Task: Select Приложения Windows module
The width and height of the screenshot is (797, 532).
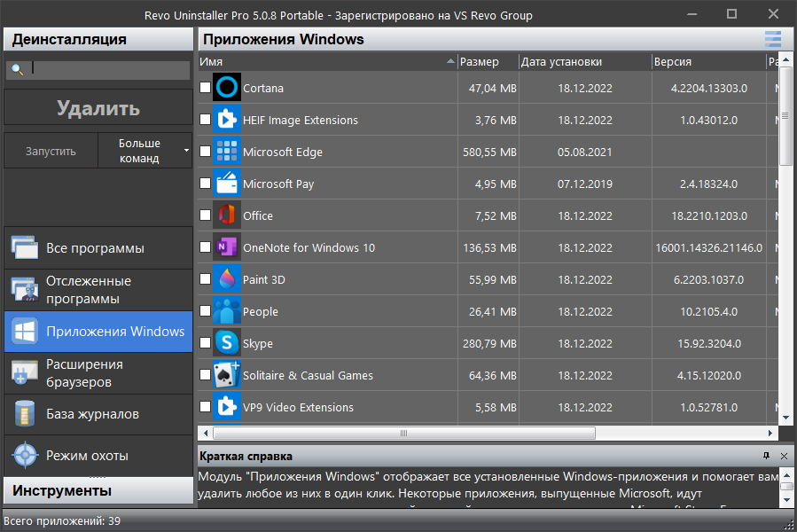Action: (98, 332)
